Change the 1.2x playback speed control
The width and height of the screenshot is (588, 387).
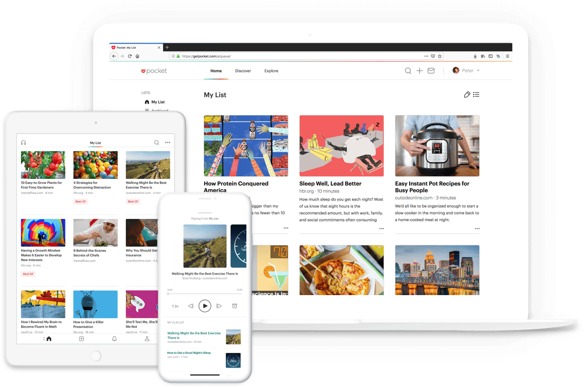pos(175,306)
